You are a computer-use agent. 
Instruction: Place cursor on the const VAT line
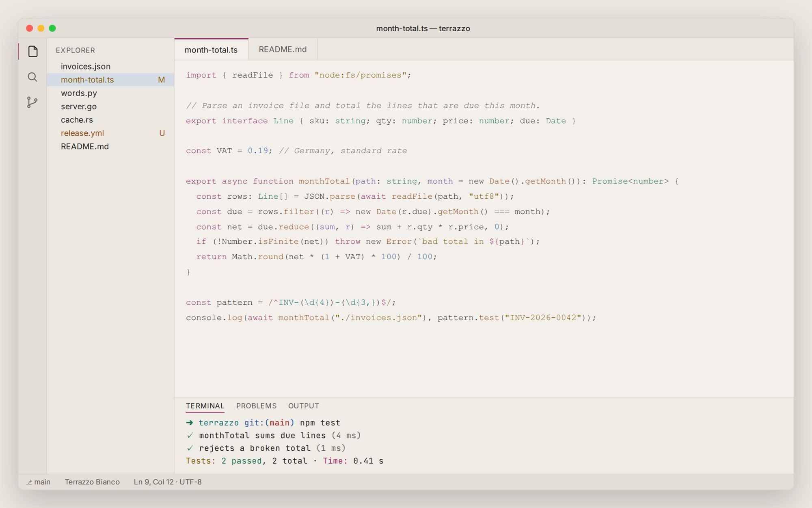click(296, 151)
